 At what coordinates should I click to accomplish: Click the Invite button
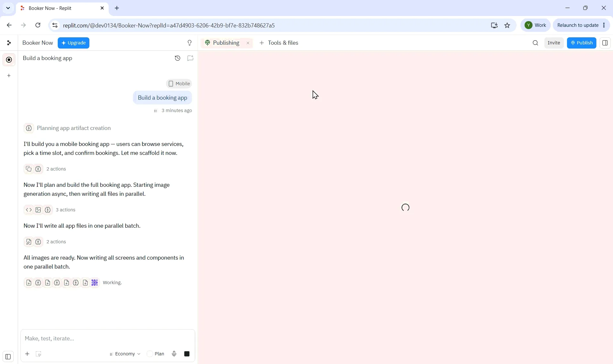point(554,43)
